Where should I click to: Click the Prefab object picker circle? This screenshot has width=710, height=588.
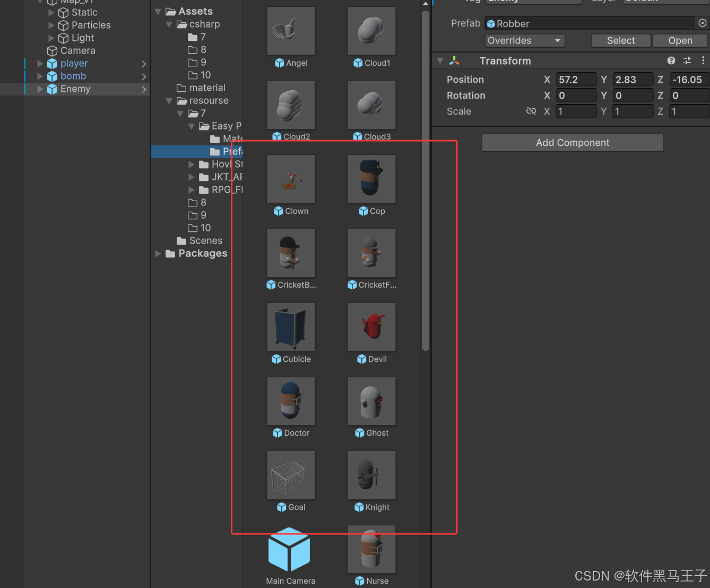click(x=703, y=23)
